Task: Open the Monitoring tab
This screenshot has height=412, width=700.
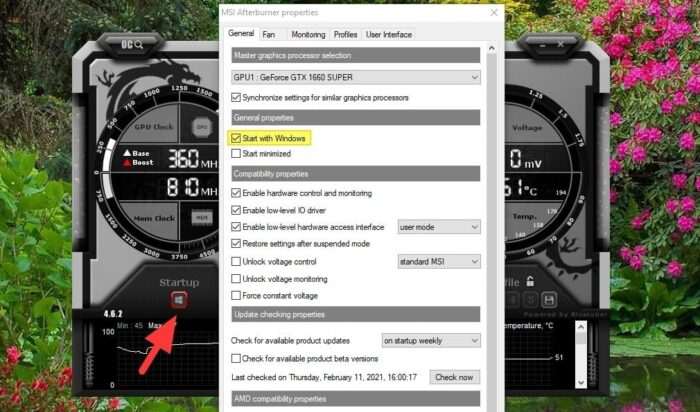Action: click(x=308, y=34)
